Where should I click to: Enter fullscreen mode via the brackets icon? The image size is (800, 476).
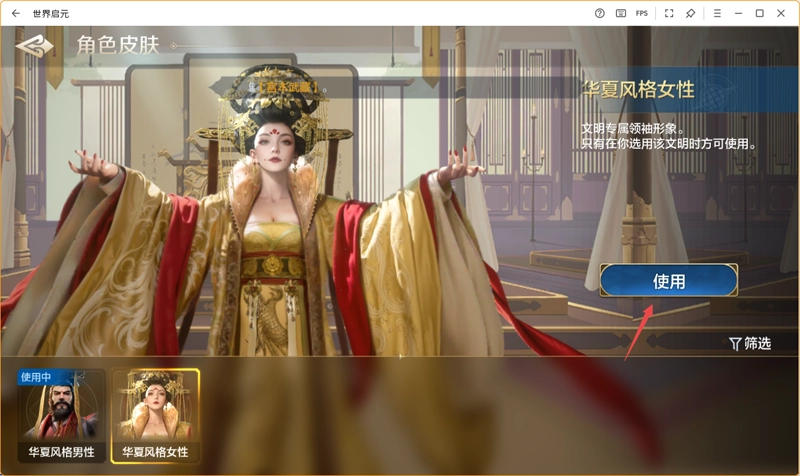click(x=668, y=13)
